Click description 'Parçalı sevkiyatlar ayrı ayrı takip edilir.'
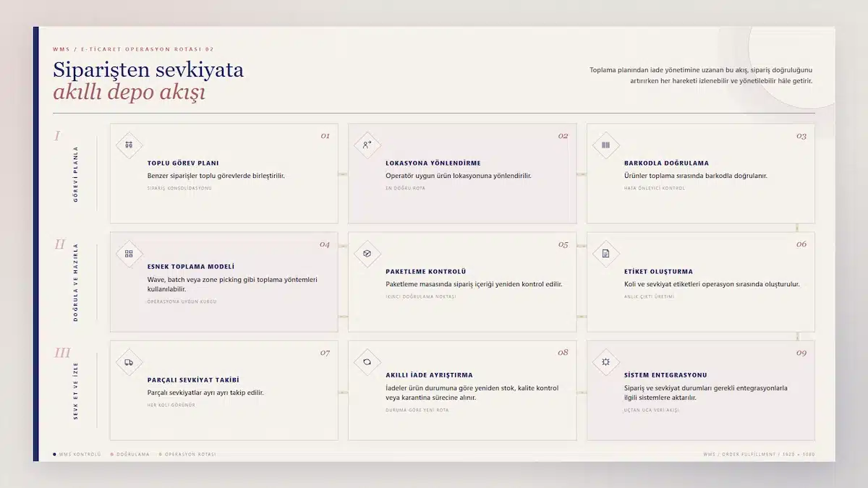 205,393
